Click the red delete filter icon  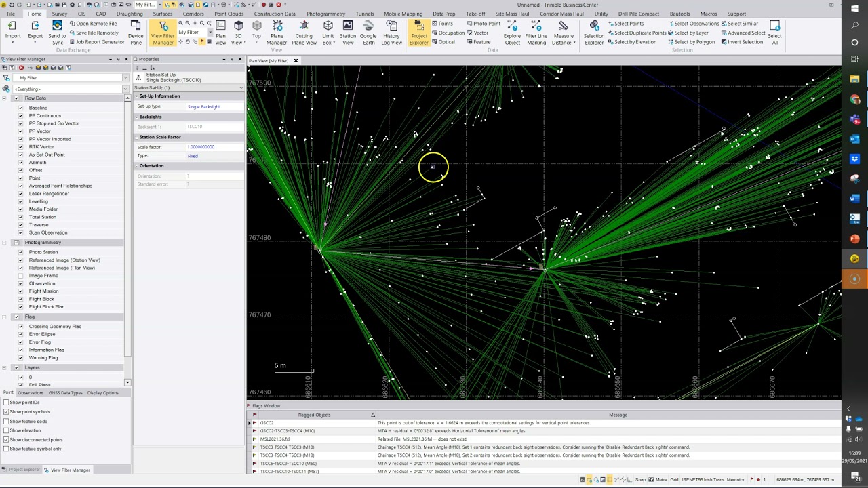21,68
